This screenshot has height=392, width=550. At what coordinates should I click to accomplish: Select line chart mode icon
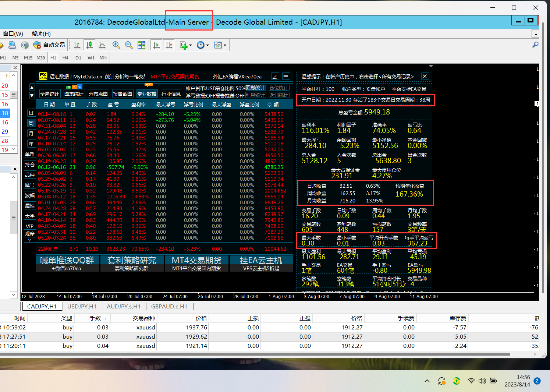click(x=102, y=45)
